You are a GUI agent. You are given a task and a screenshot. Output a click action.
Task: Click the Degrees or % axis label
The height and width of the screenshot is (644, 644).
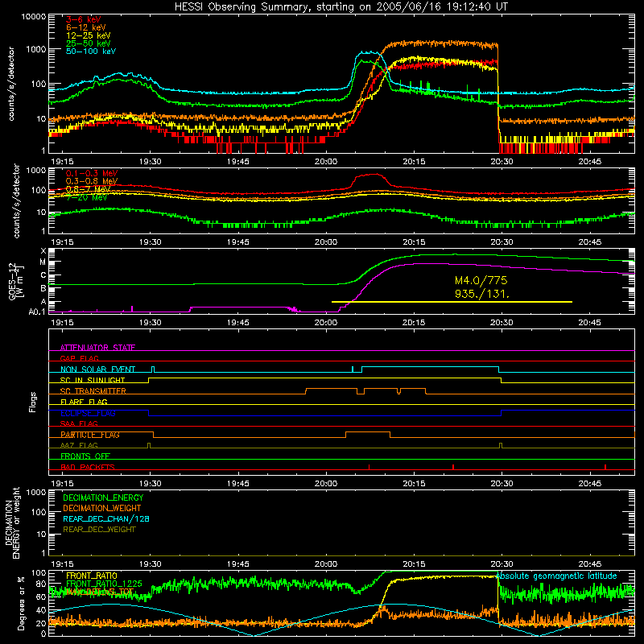click(21, 603)
